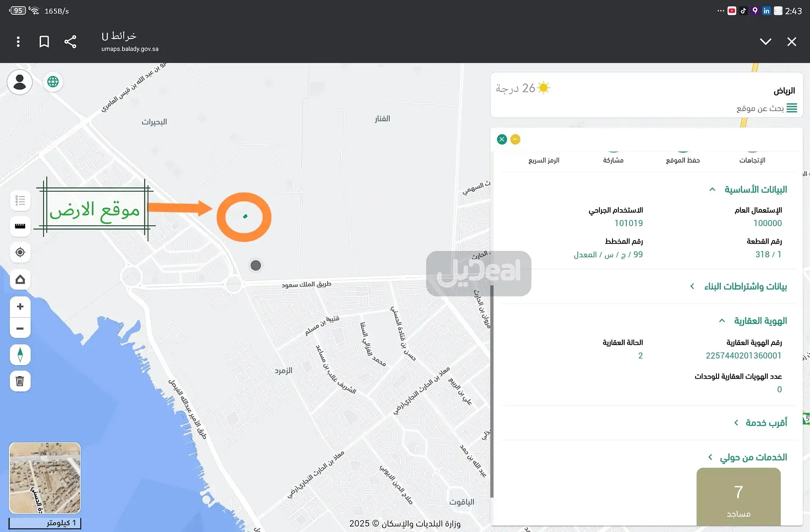Open the user profile icon
The height and width of the screenshot is (532, 810).
coord(20,82)
